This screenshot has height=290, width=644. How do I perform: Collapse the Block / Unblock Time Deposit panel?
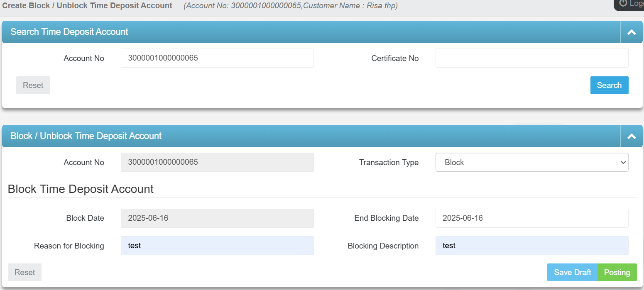(632, 136)
